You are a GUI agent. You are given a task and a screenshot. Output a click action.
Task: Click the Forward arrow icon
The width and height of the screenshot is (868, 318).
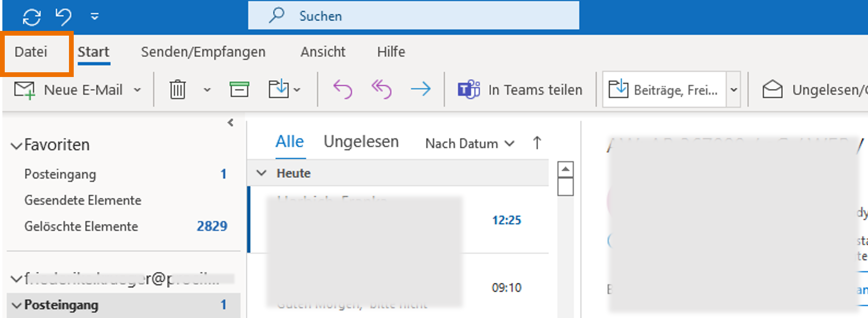click(420, 89)
